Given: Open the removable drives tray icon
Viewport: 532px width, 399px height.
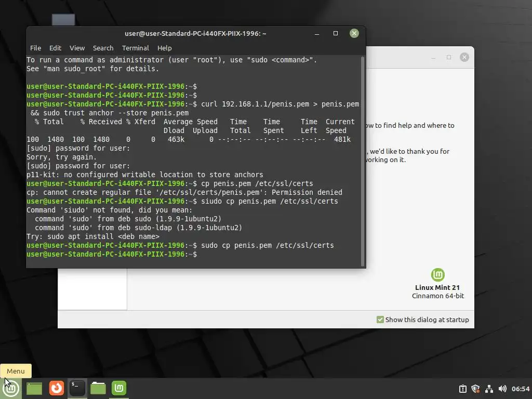Looking at the screenshot, I should pos(462,389).
